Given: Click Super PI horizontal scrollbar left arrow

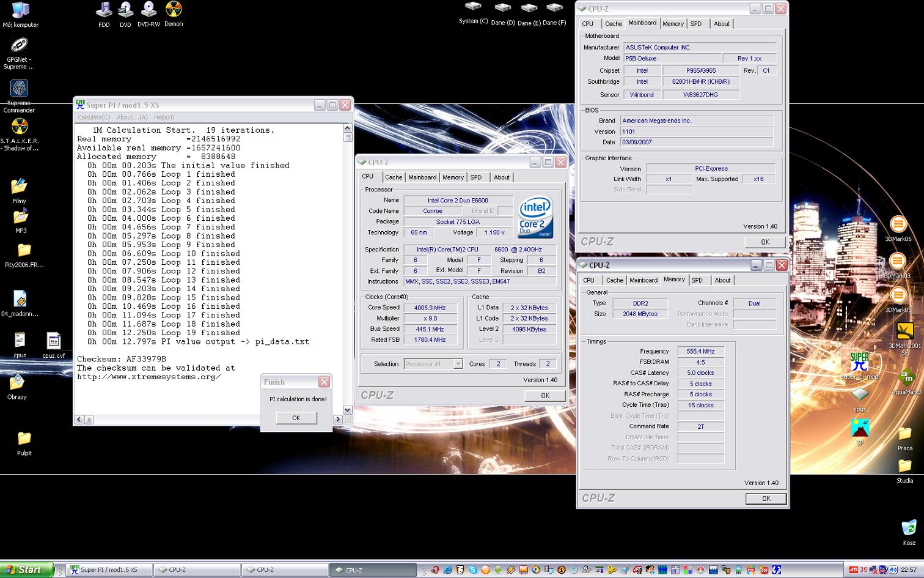Looking at the screenshot, I should tap(79, 420).
